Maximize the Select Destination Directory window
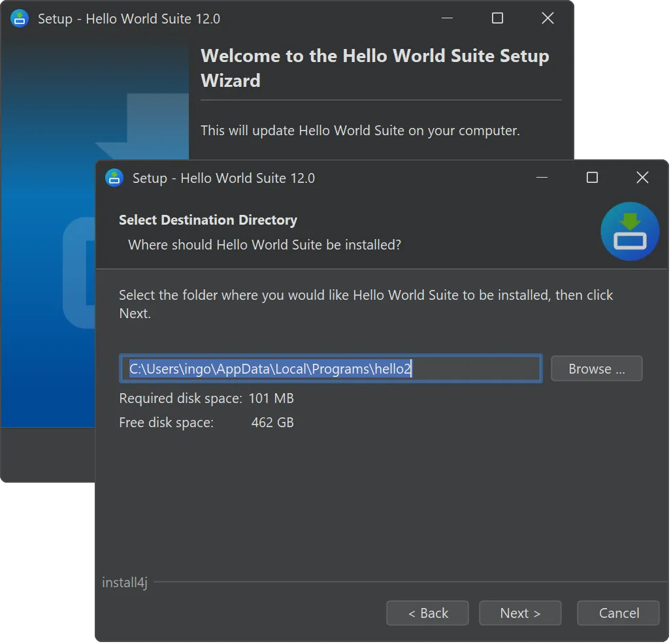 (x=592, y=178)
